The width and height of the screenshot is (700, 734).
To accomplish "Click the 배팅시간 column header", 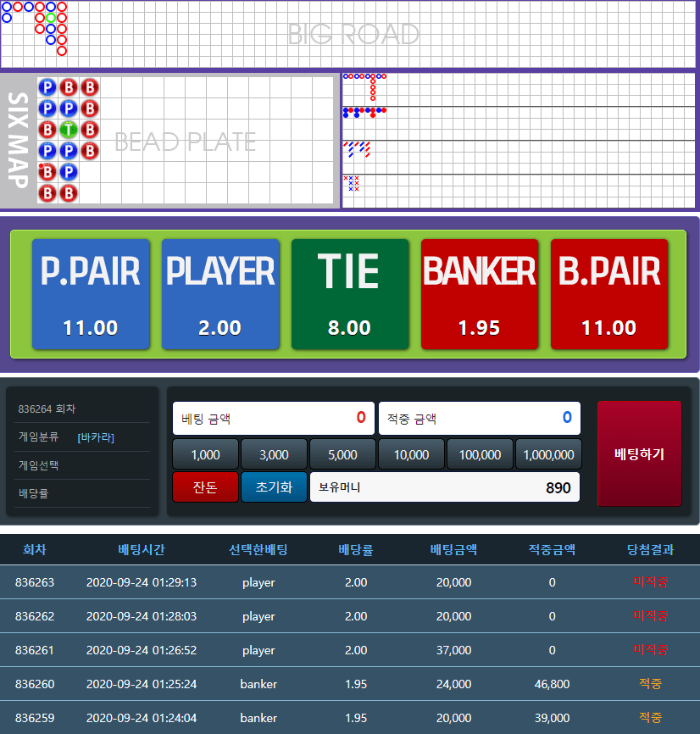I will point(142,549).
